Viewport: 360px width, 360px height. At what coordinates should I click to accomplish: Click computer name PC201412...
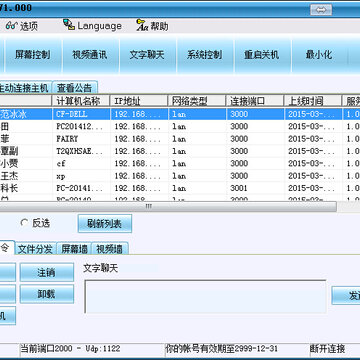click(80, 127)
